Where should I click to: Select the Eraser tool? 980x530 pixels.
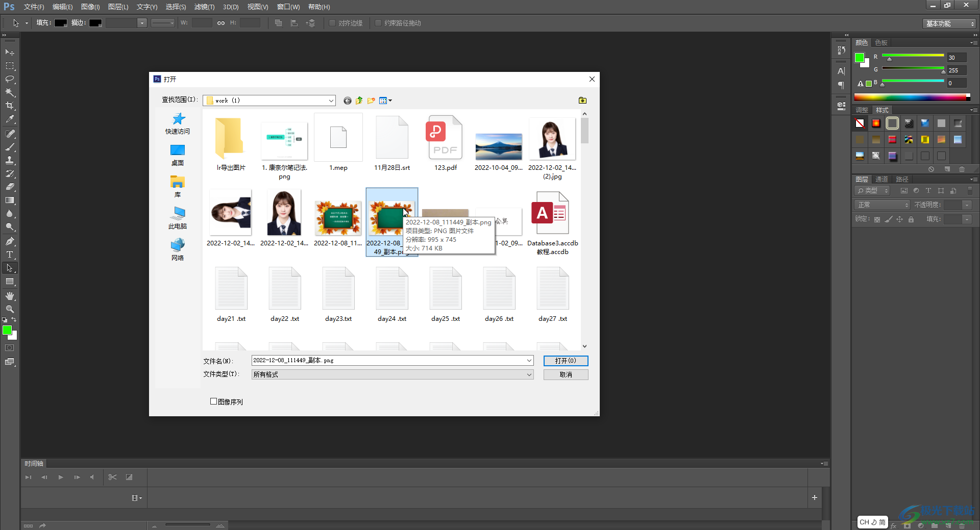[10, 187]
